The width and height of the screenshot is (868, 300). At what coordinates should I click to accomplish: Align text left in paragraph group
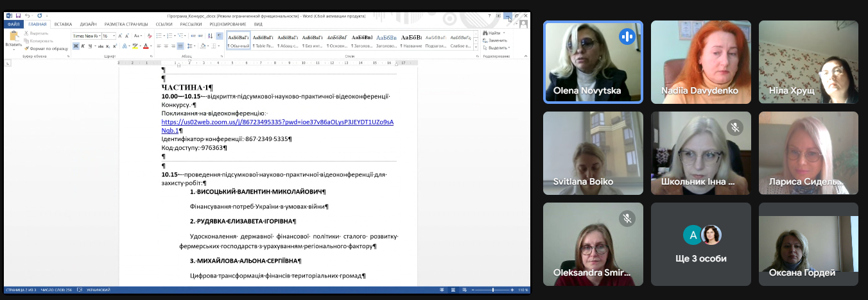tap(159, 46)
